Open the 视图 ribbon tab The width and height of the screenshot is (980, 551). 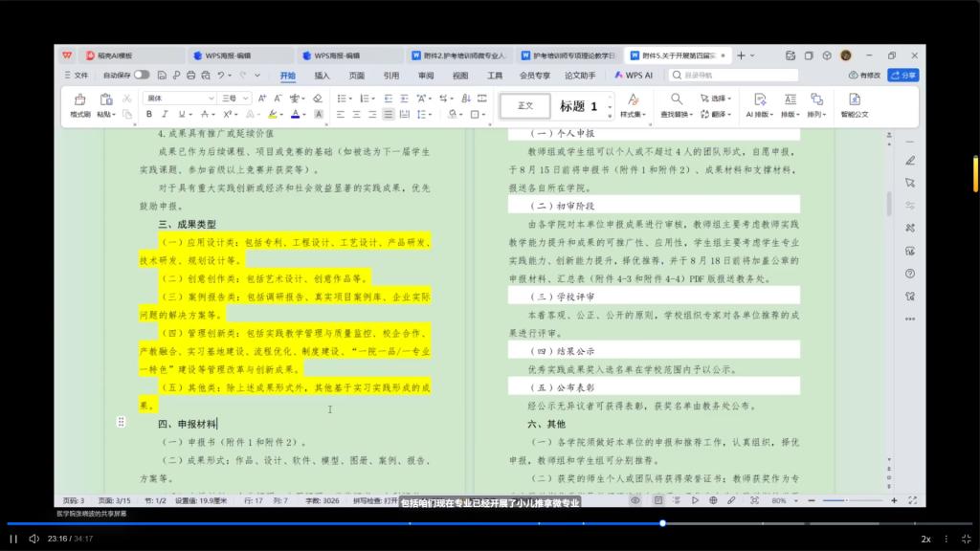click(x=460, y=75)
